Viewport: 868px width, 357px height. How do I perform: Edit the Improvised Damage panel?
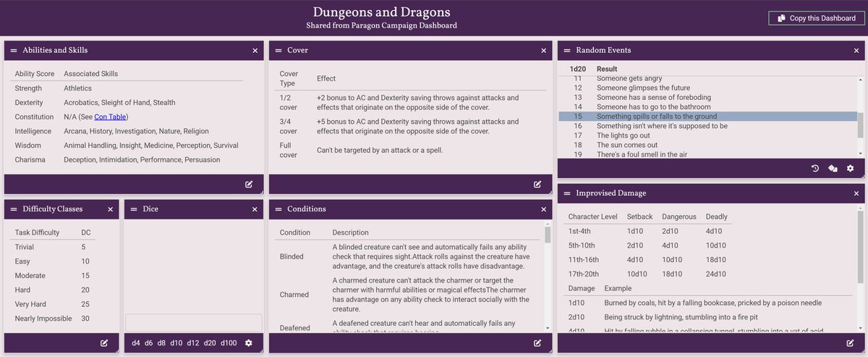tap(850, 343)
